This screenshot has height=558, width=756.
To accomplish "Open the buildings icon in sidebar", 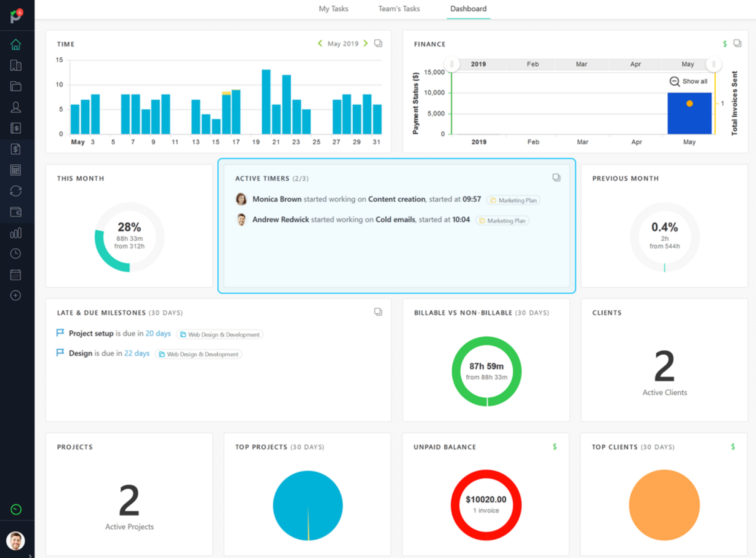I will pyautogui.click(x=16, y=65).
